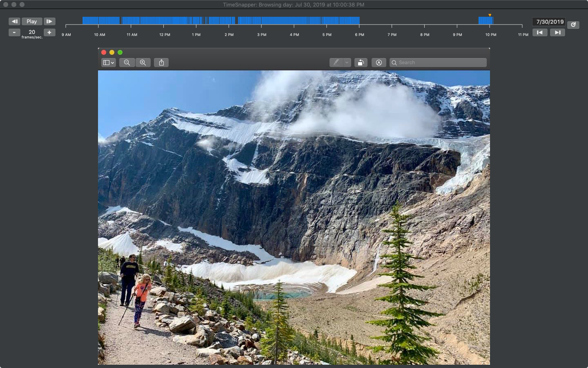Click the 3 PM timeline label

(262, 35)
